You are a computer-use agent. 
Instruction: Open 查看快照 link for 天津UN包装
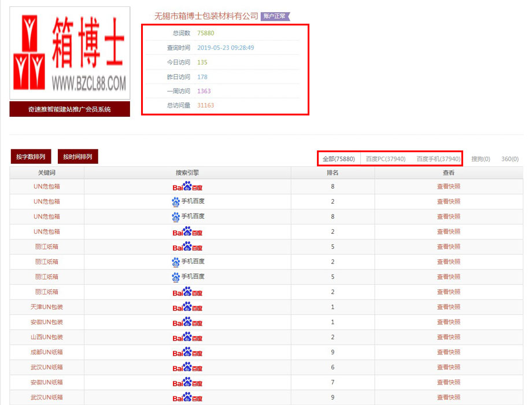coord(449,307)
